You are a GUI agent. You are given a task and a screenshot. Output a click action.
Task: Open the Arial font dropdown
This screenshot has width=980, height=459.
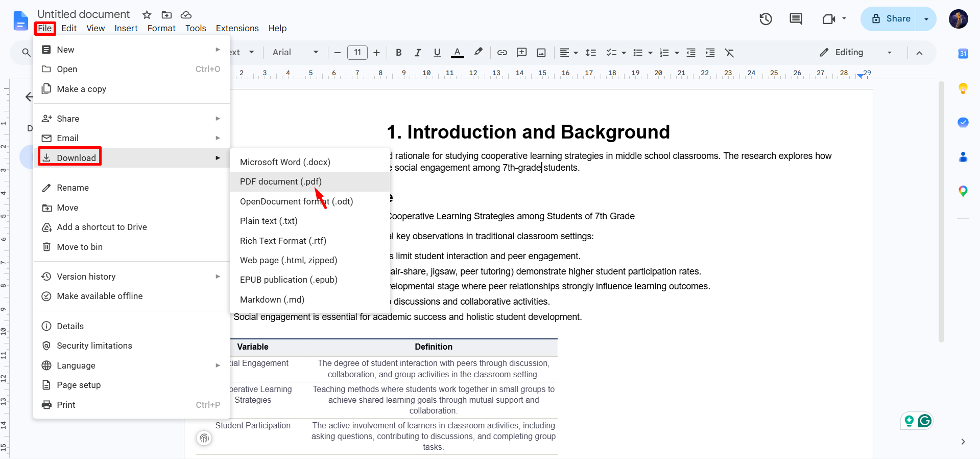[295, 53]
